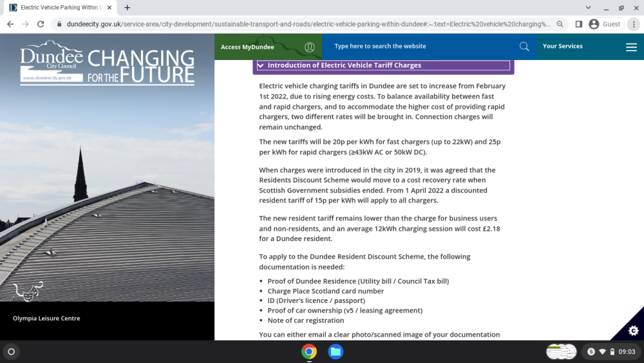Open Your Services menu
644x363 pixels.
[x=563, y=46]
